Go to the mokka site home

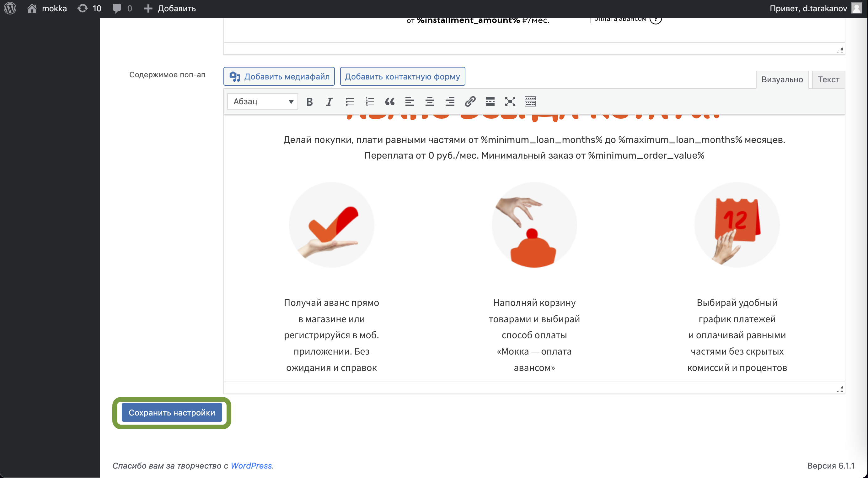(x=47, y=8)
